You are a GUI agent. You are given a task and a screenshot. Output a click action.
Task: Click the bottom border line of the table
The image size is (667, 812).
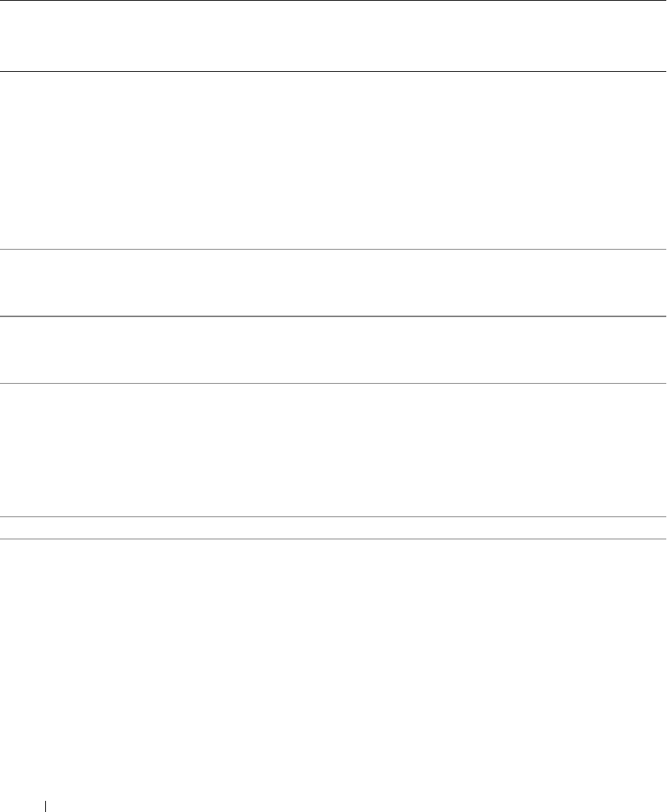[333, 539]
